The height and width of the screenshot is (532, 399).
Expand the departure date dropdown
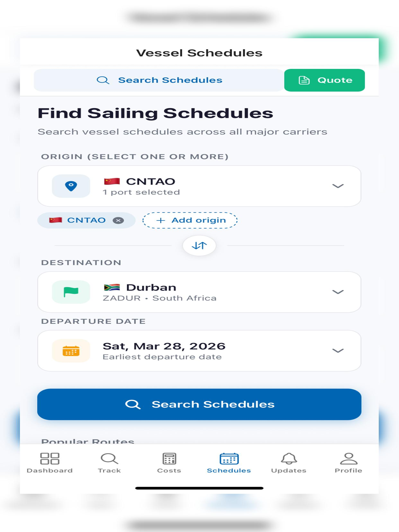338,351
